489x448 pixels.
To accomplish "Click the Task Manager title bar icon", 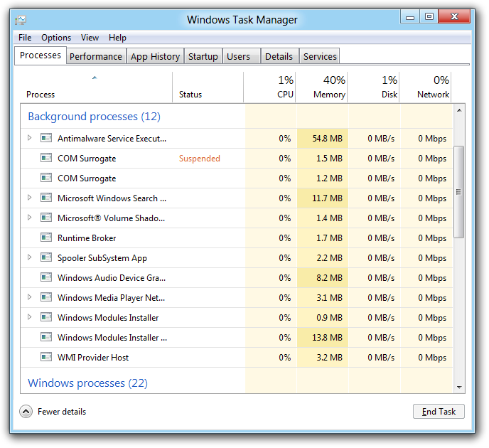I will click(x=21, y=20).
